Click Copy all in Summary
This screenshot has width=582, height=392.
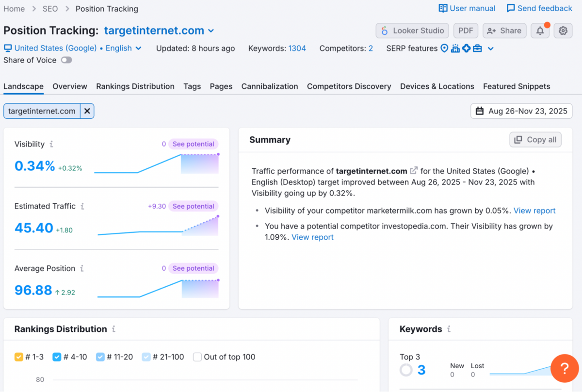pos(535,140)
